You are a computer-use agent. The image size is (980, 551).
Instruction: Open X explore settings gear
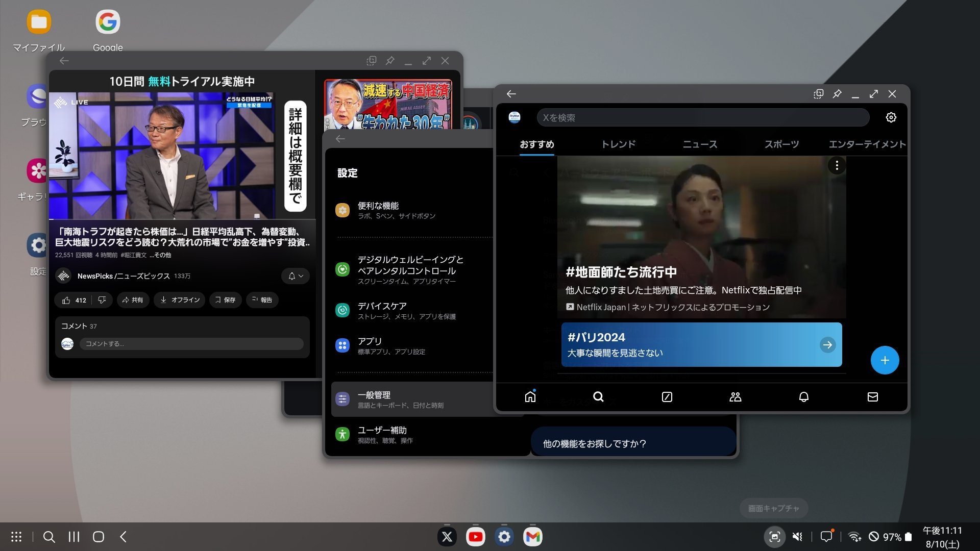point(891,117)
